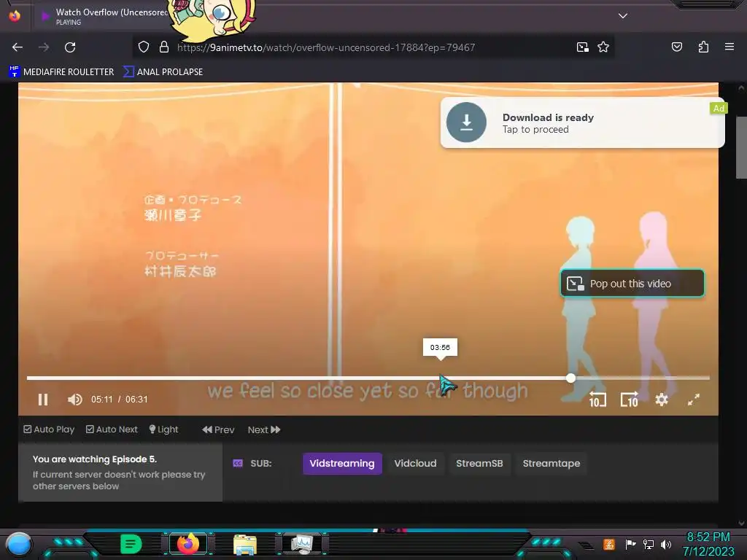Screen dimensions: 747x560
Task: Click the taskbar clock 8:52 PM
Action: (708, 537)
